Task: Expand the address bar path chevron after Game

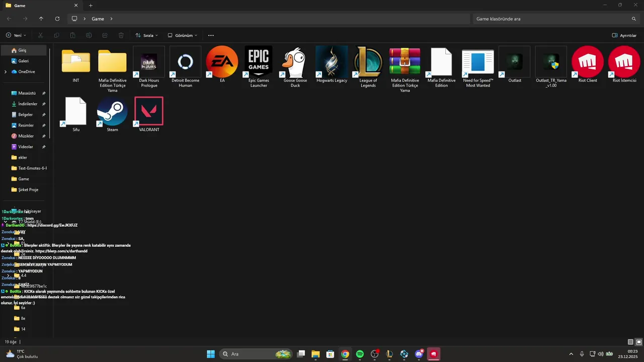Action: 112,19
